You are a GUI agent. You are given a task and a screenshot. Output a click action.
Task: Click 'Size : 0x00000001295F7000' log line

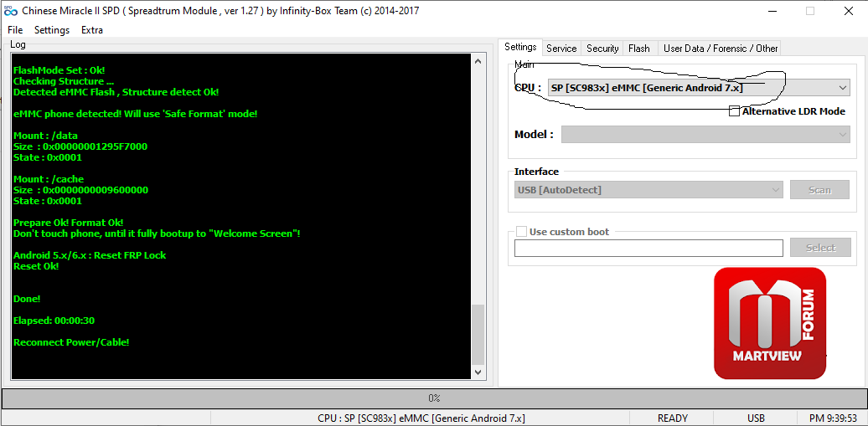[x=80, y=146]
